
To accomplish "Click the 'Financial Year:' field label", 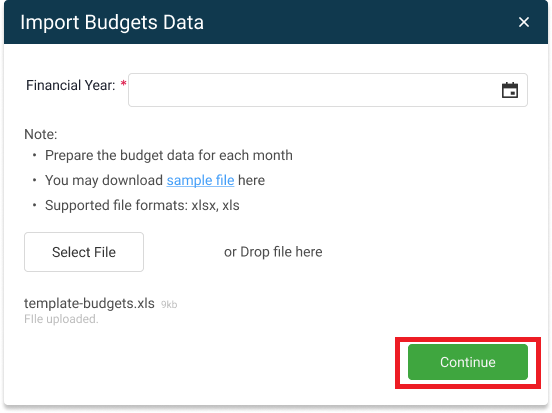I will 71,85.
